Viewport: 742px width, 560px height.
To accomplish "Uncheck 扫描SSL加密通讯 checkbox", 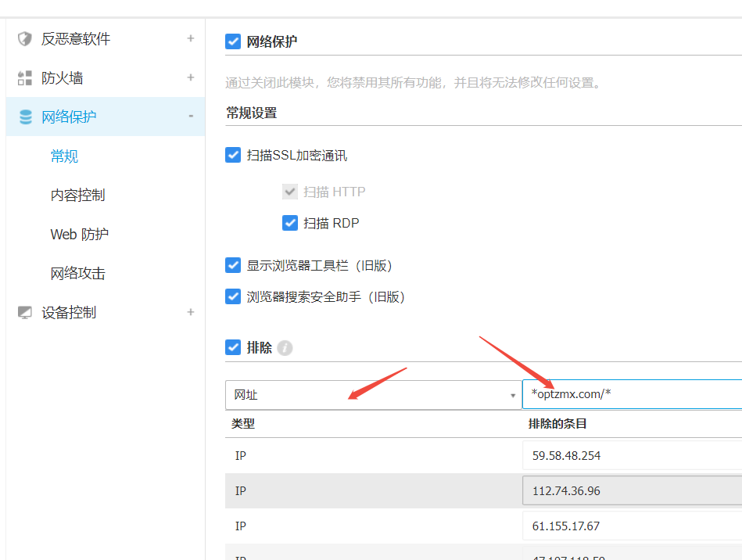I will 233,155.
